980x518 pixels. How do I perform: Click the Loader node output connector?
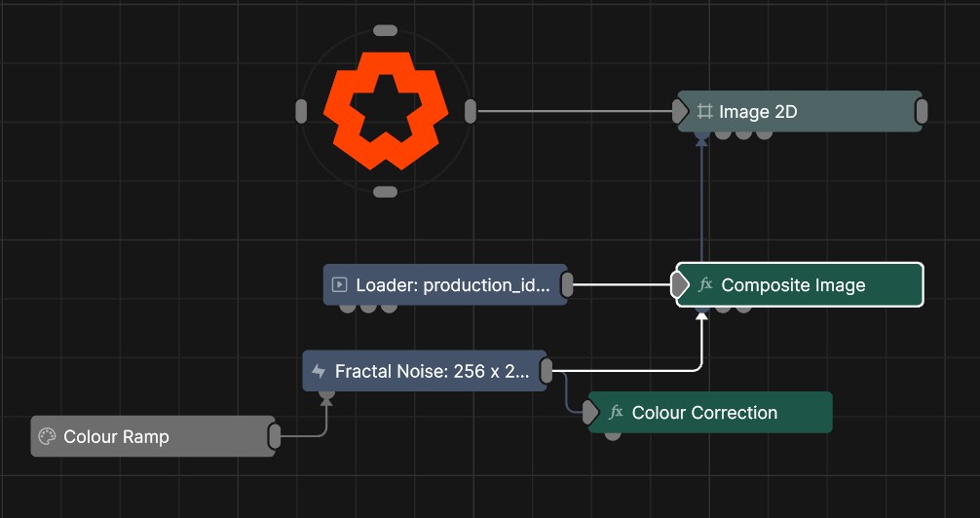(567, 285)
